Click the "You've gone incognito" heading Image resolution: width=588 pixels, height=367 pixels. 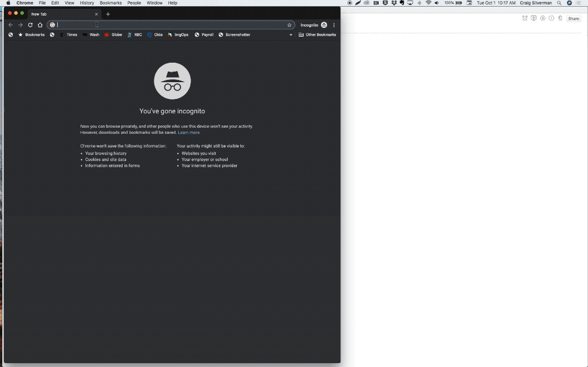coord(172,112)
